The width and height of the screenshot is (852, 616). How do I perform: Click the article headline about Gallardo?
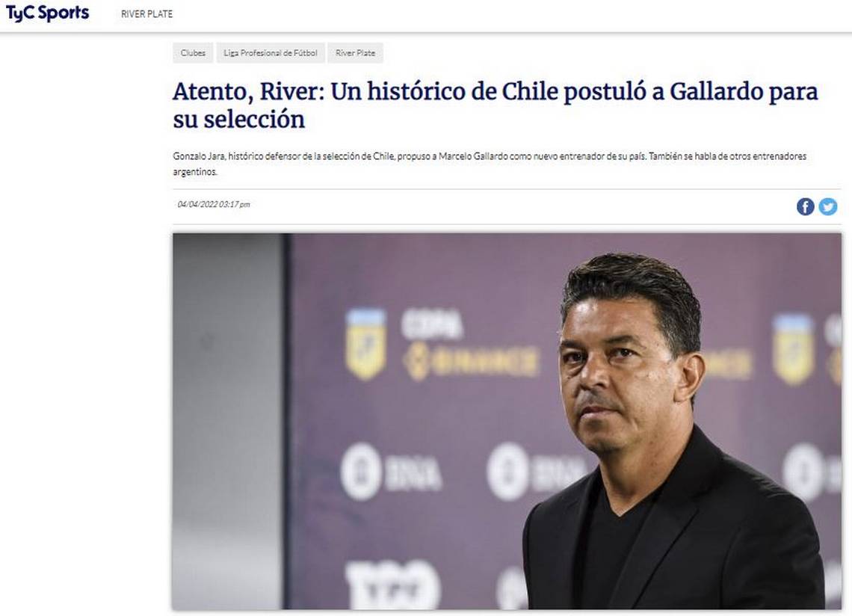(495, 105)
